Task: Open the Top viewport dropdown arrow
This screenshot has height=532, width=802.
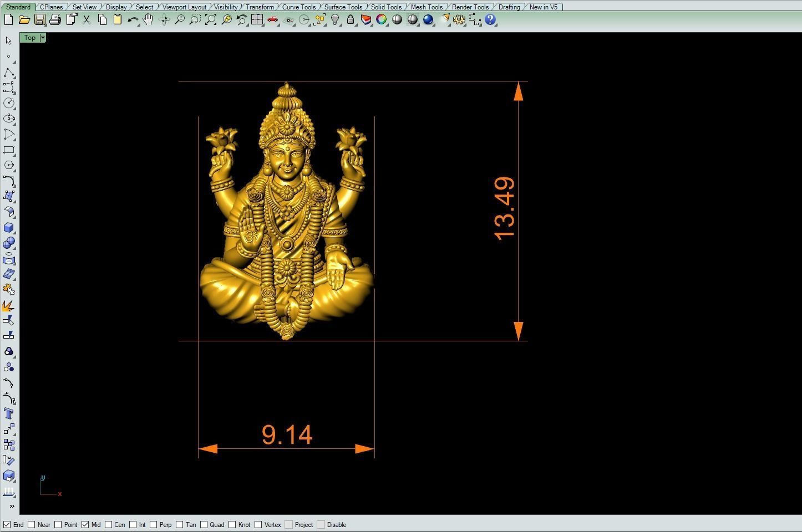Action: point(43,38)
